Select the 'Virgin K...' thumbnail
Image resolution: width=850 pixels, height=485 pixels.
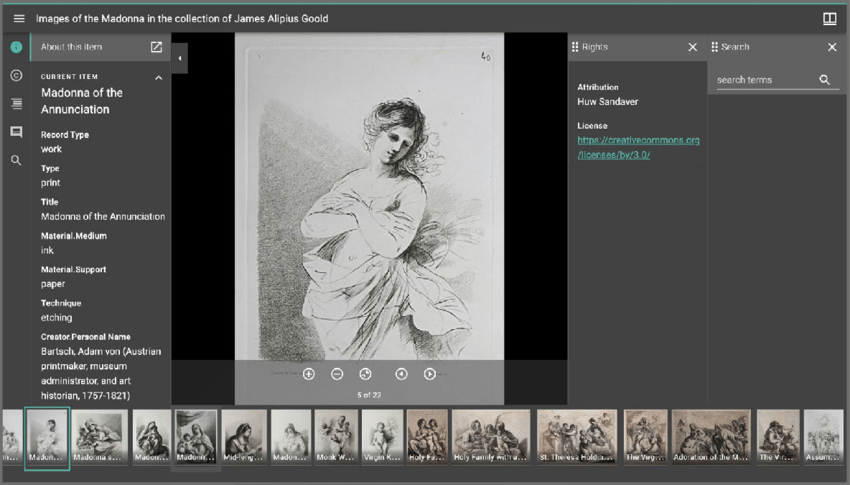(x=382, y=437)
